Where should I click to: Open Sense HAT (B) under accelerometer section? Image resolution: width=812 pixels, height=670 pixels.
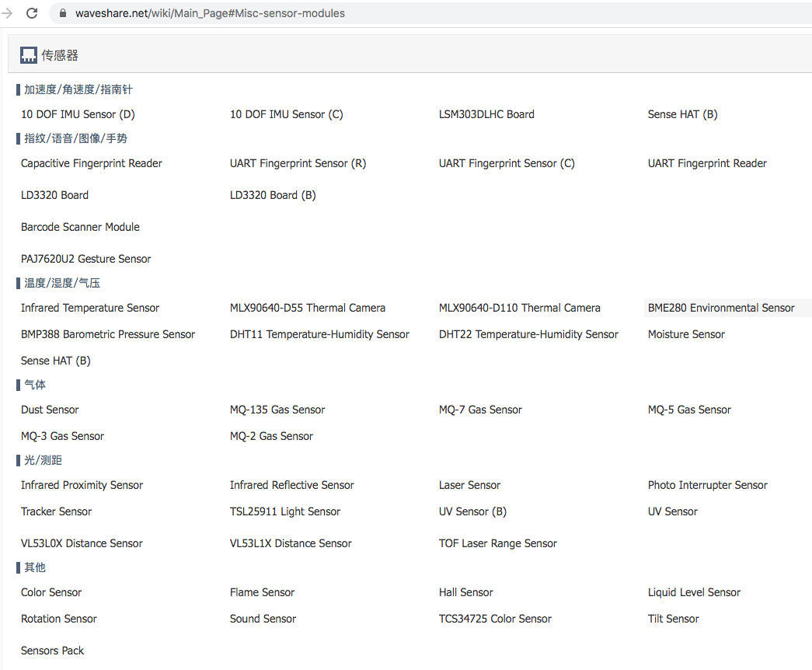(x=682, y=114)
